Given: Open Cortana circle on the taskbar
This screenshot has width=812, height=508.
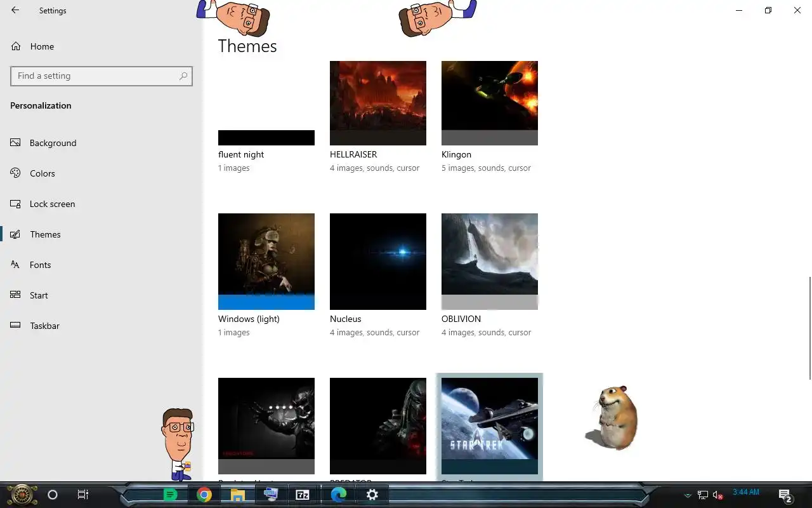Looking at the screenshot, I should click(53, 495).
